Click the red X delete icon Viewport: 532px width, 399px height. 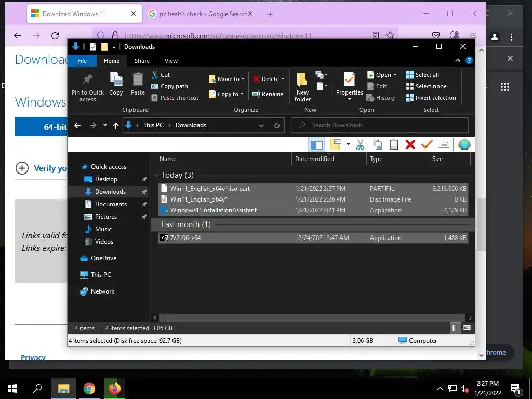click(410, 144)
